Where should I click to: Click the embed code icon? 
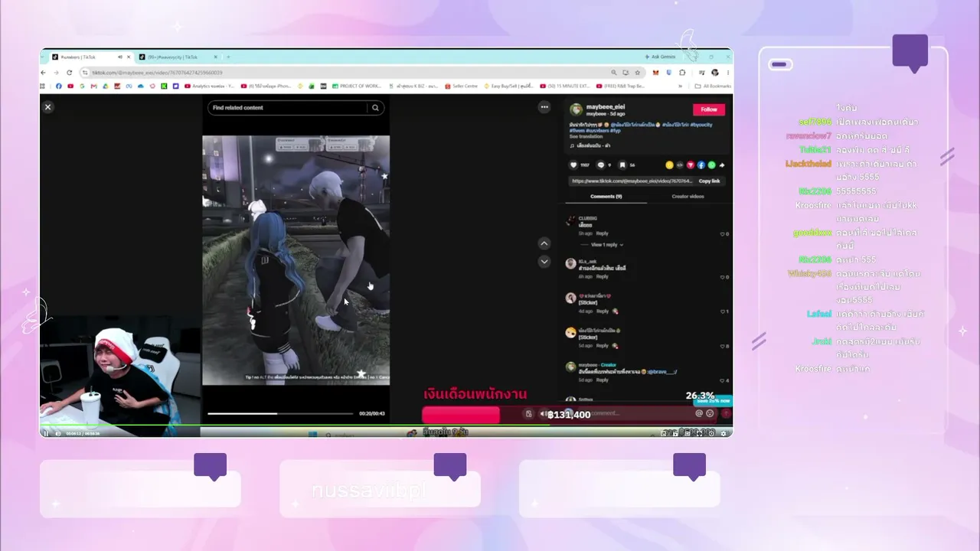point(680,165)
